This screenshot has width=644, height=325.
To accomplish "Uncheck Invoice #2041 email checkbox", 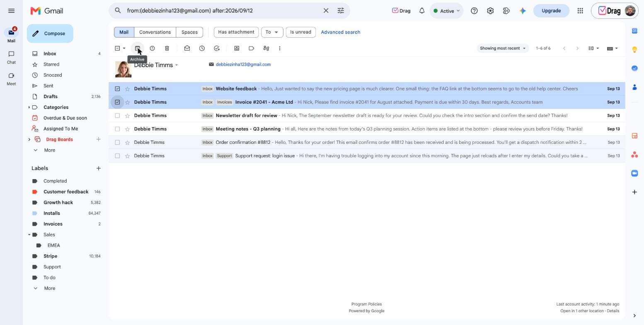I will (117, 102).
